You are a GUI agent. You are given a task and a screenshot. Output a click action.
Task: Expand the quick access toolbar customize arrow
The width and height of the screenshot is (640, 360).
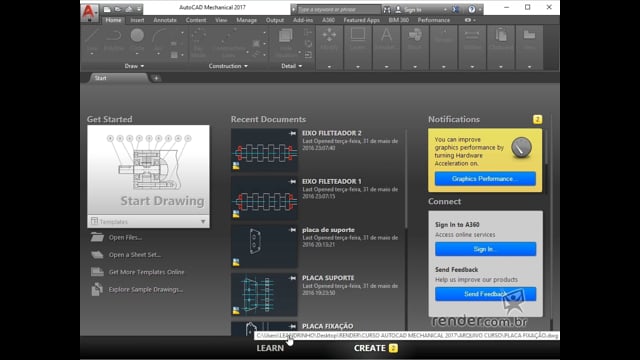139,9
